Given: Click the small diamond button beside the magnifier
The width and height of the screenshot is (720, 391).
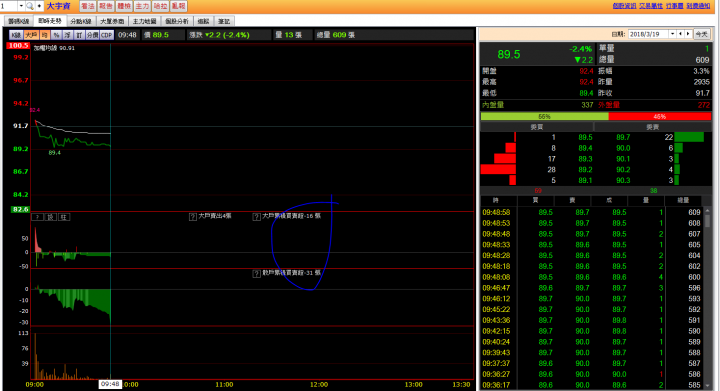Looking at the screenshot, I should click(x=39, y=6).
